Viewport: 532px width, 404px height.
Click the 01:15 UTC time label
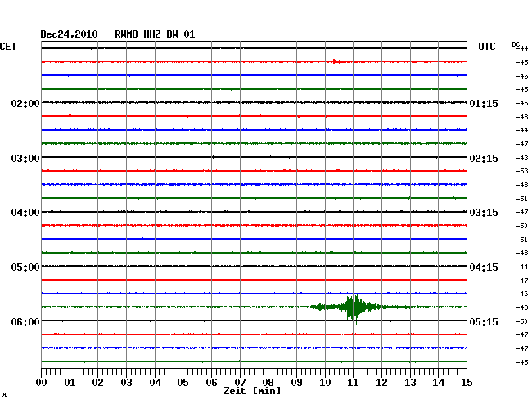click(x=484, y=103)
